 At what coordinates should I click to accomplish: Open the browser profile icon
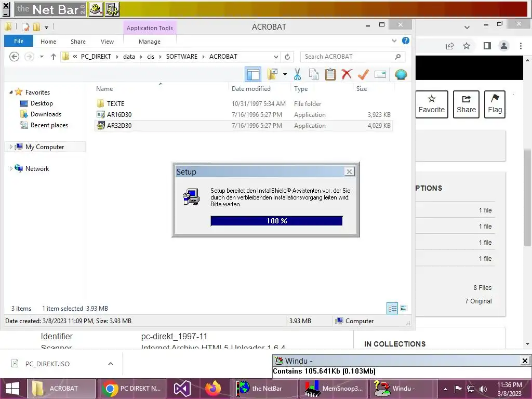pos(504,46)
